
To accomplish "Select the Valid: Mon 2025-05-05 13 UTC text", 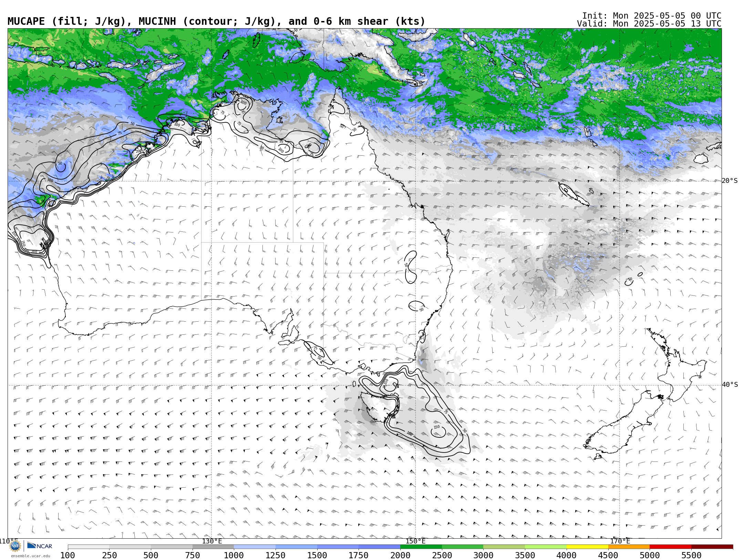I will 649,24.
